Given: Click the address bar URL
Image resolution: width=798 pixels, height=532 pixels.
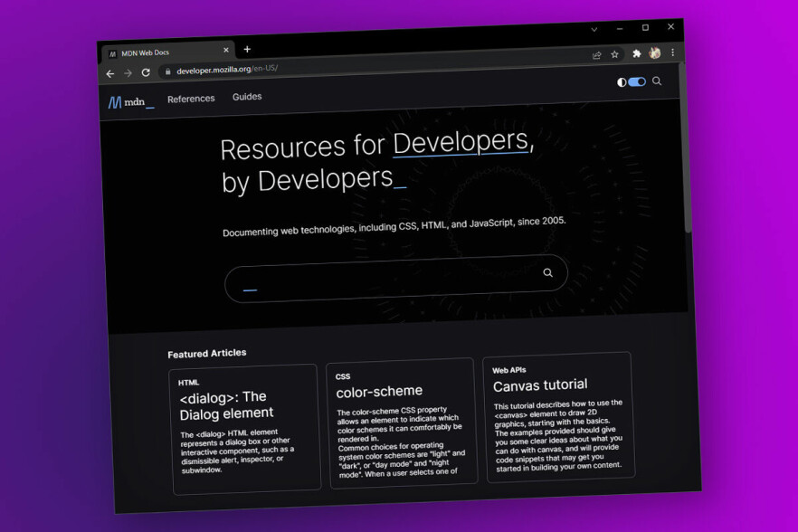Looking at the screenshot, I should coord(227,70).
